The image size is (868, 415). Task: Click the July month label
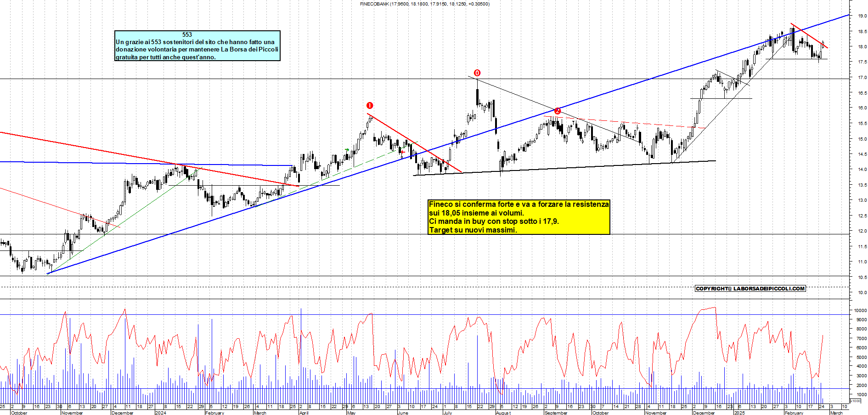point(448,413)
